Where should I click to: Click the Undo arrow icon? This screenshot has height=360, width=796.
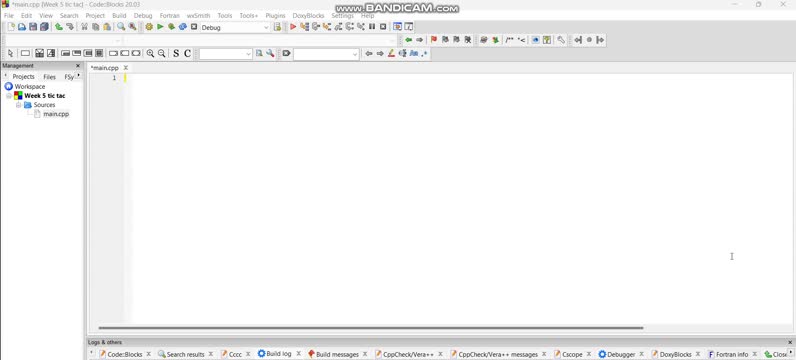point(59,27)
